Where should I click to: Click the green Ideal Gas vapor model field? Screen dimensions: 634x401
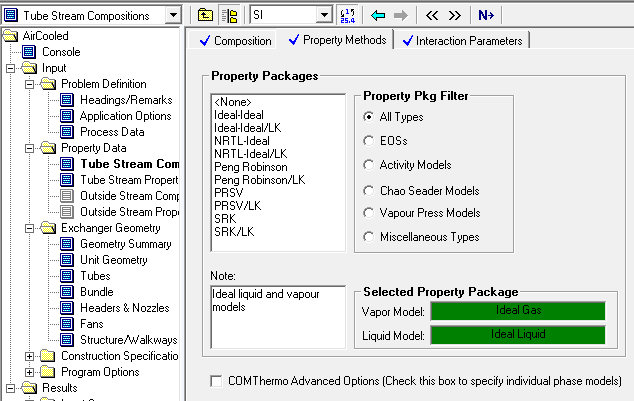pyautogui.click(x=518, y=311)
